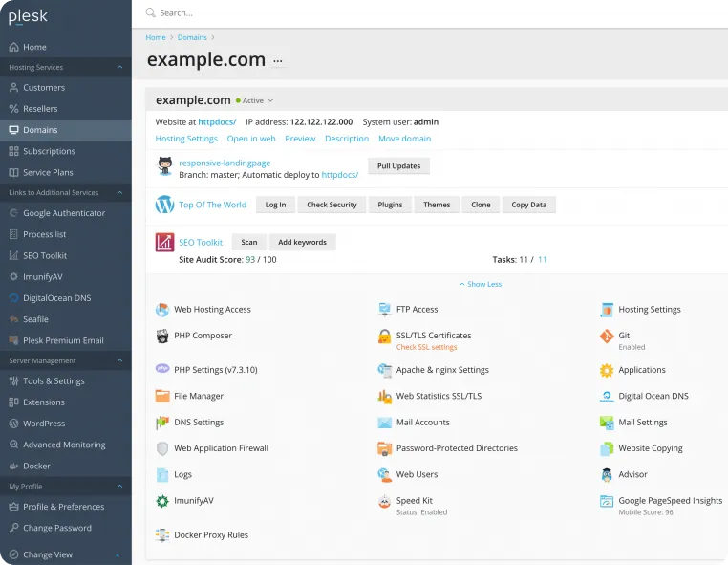This screenshot has height=565, width=728.
Task: Click the Web Application Firewall shield icon
Action: click(x=162, y=448)
